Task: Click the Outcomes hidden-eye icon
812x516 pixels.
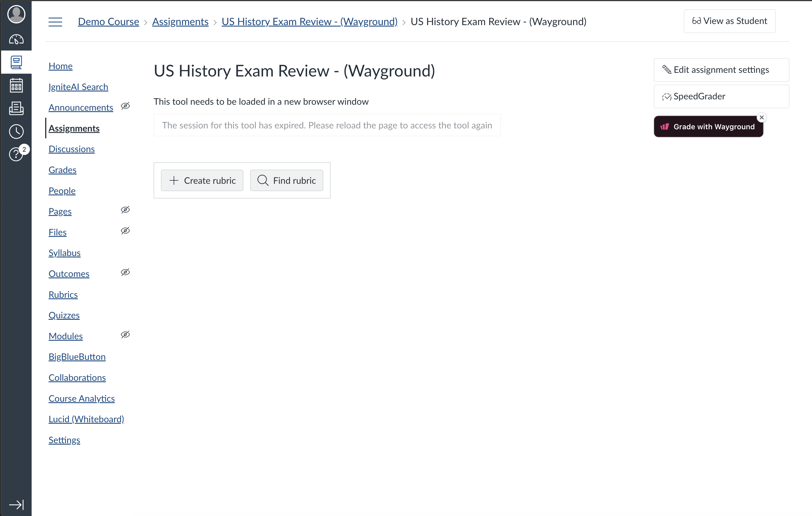Action: click(125, 272)
